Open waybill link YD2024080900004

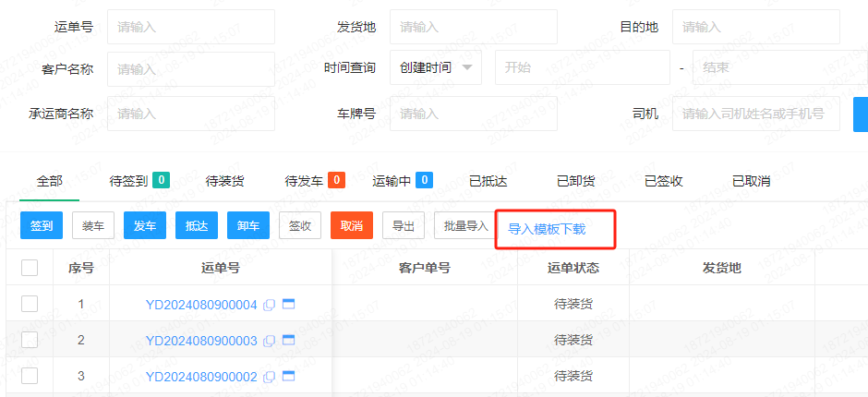tap(201, 305)
